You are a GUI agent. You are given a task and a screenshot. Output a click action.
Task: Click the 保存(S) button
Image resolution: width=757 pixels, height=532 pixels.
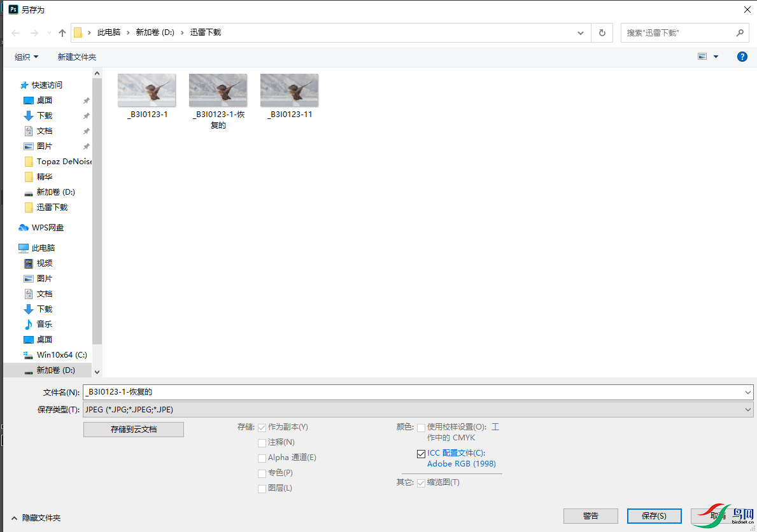point(654,515)
